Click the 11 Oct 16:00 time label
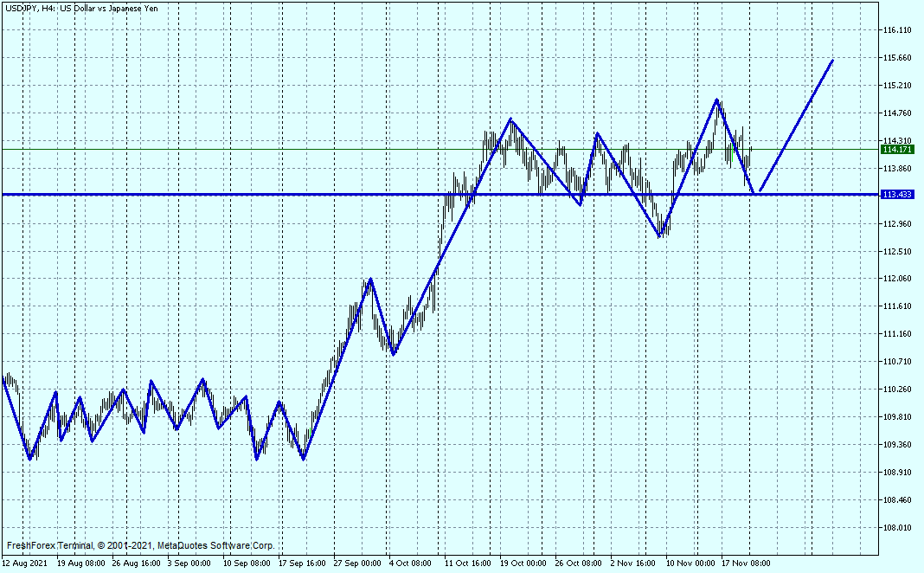The height and width of the screenshot is (573, 924). click(468, 563)
